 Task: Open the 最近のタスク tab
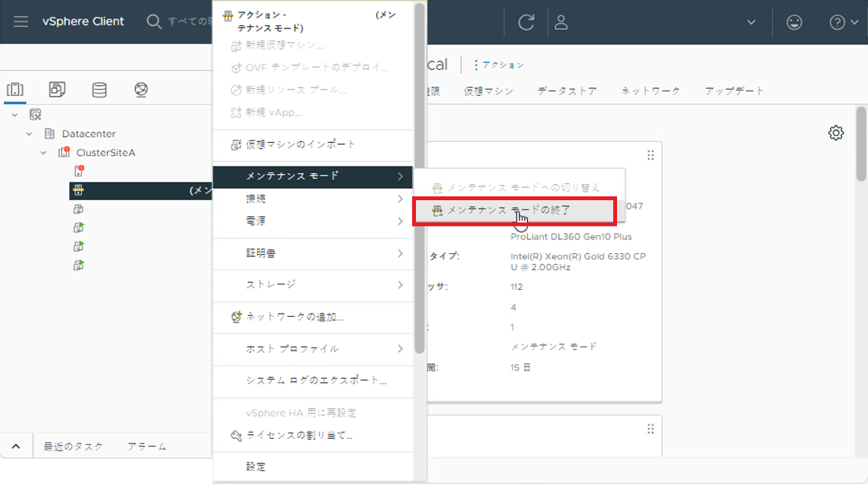(73, 446)
